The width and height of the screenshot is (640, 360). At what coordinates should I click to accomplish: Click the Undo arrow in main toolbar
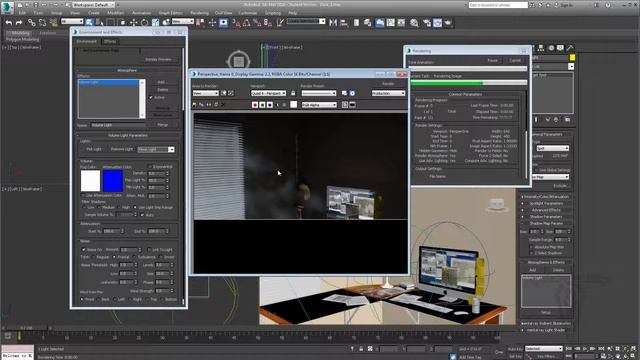pyautogui.click(x=9, y=22)
